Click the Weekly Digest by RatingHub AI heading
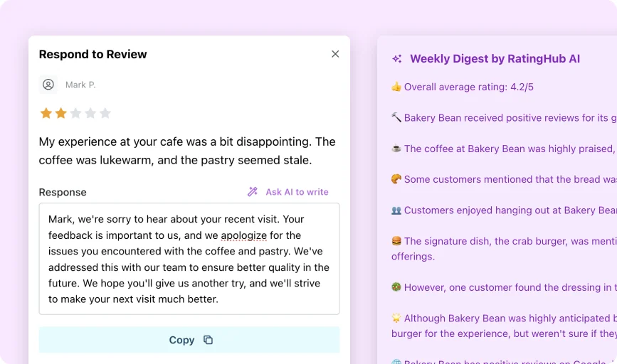Screen dimensions: 617x364 click(495, 59)
